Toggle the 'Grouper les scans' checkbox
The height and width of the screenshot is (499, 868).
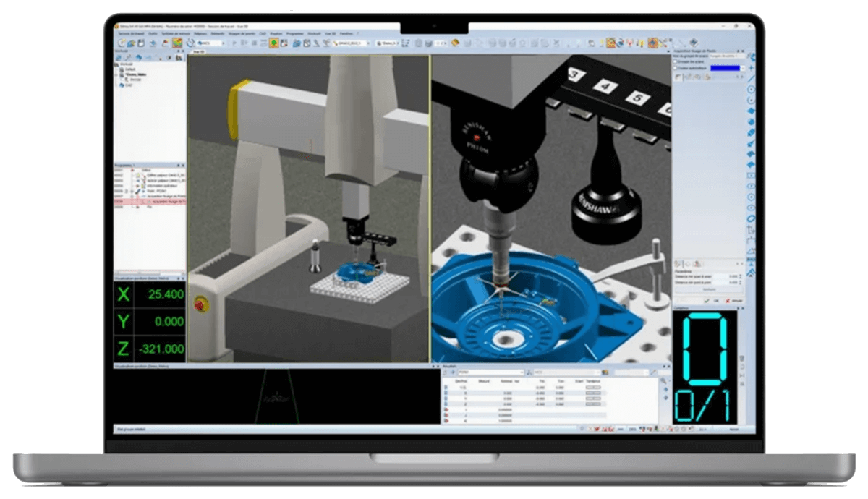(x=676, y=61)
